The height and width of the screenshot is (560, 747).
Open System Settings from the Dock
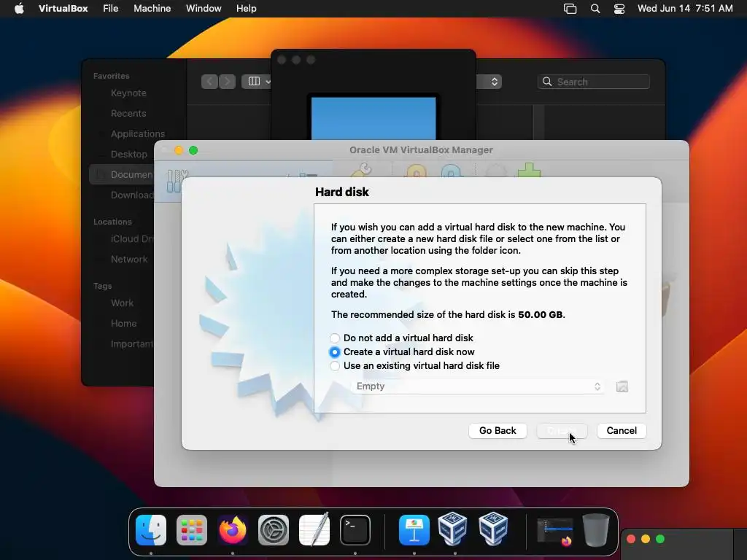tap(274, 529)
